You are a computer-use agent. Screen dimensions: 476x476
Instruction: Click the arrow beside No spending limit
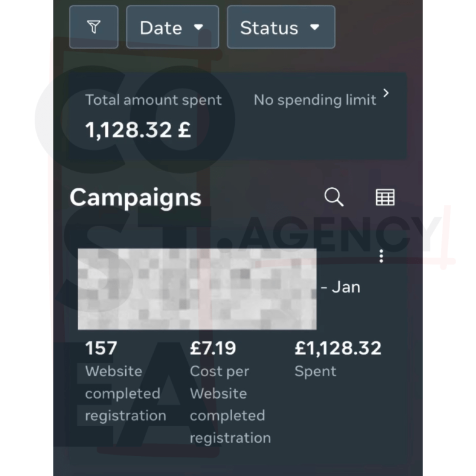point(387,94)
